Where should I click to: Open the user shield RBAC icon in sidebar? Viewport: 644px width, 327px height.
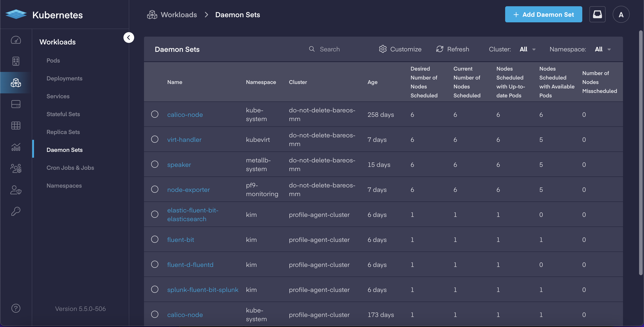[x=16, y=190]
